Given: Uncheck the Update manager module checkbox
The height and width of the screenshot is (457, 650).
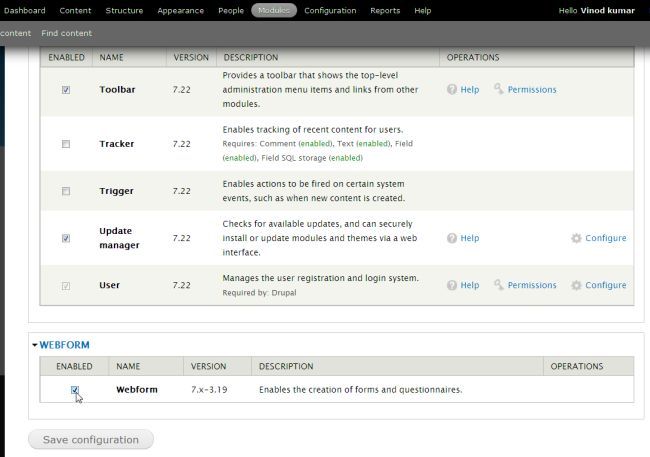Looking at the screenshot, I should pyautogui.click(x=66, y=238).
